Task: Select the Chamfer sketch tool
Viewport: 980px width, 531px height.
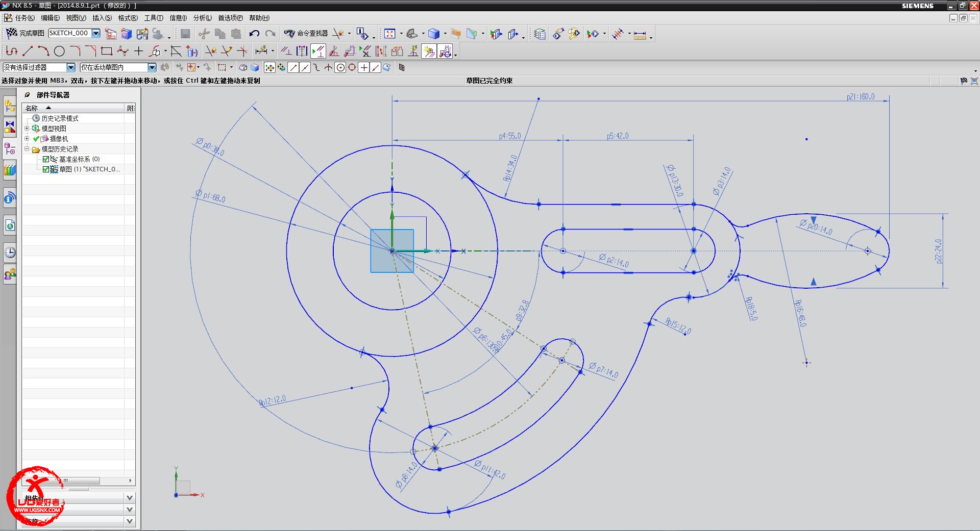Action: tap(91, 51)
